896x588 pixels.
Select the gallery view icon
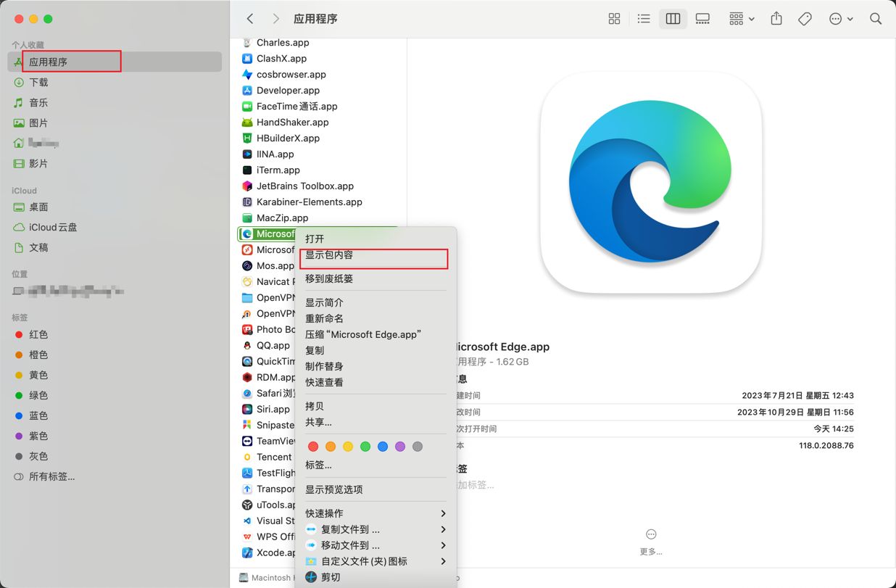702,19
